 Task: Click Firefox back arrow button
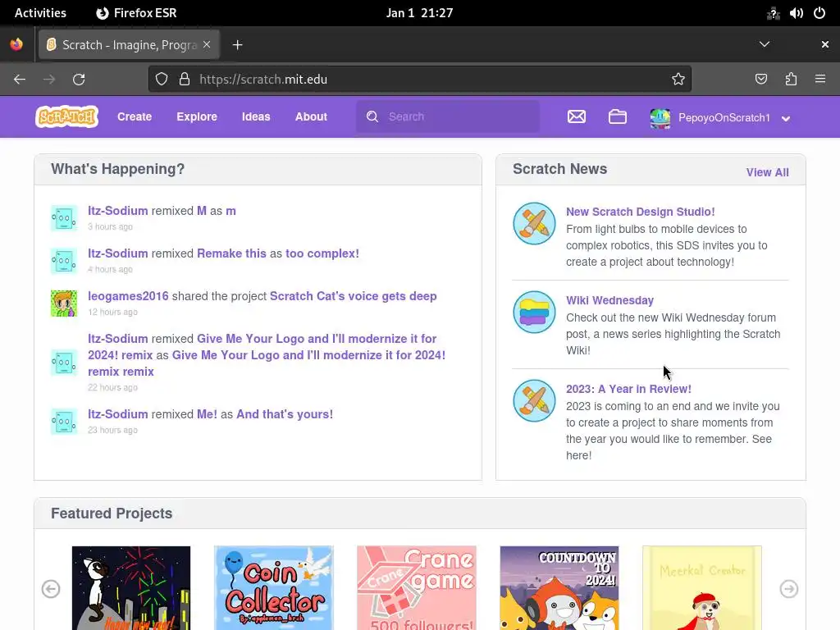pyautogui.click(x=20, y=80)
